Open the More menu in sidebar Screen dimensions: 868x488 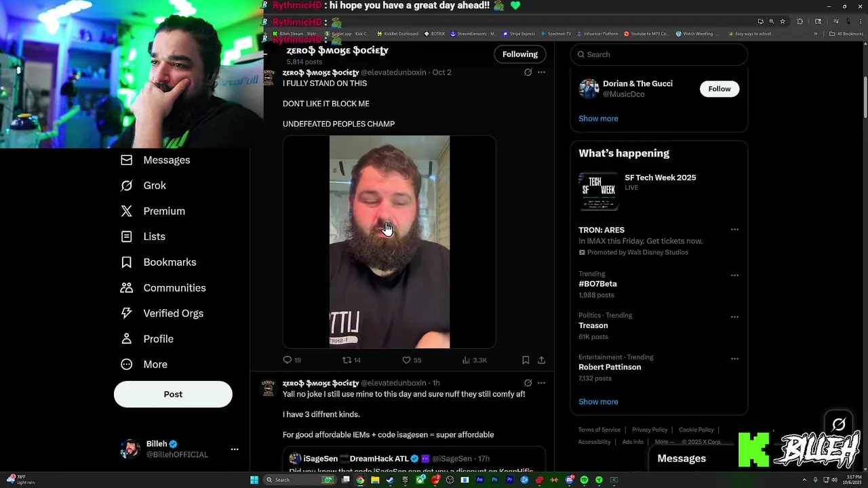[x=144, y=364]
